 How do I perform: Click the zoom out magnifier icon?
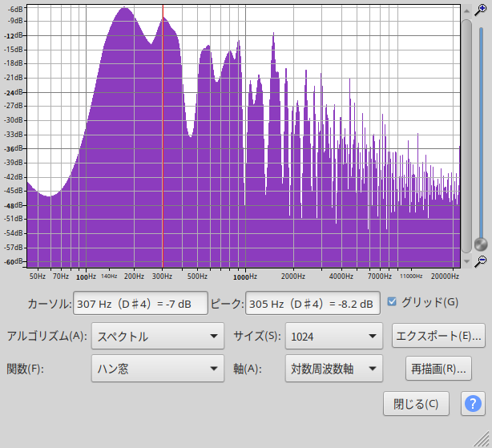481,261
